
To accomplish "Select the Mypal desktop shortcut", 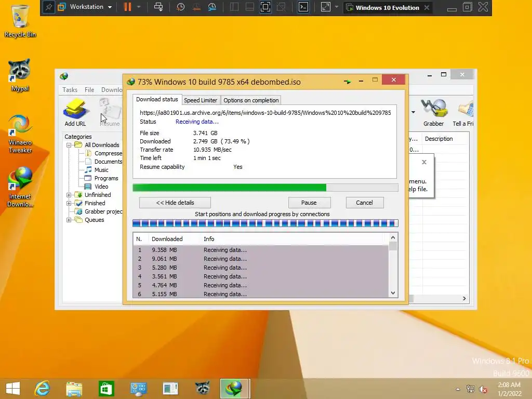I will [20, 75].
